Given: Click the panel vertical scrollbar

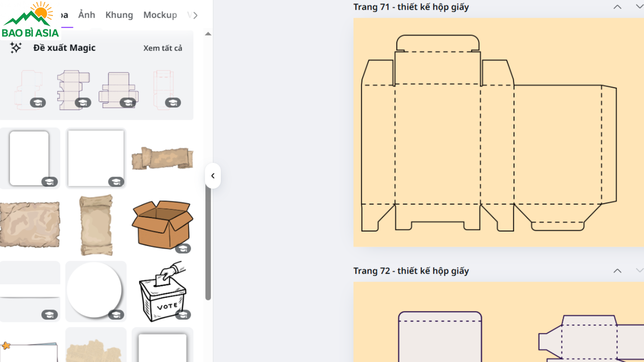Looking at the screenshot, I should (x=208, y=241).
